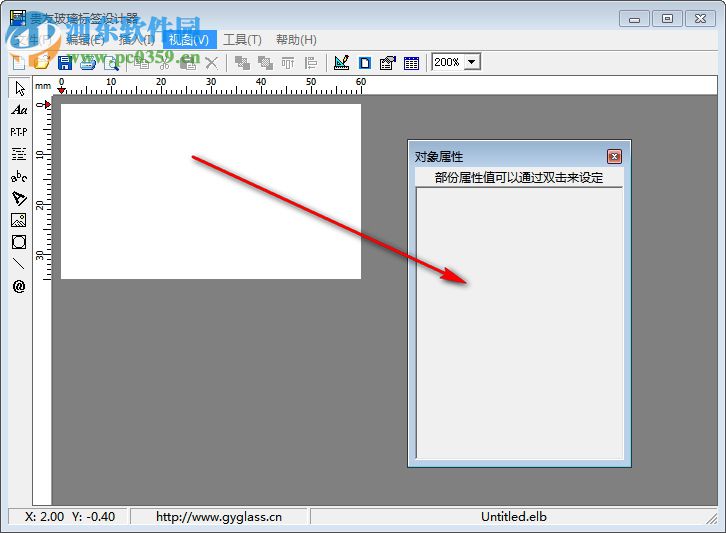The height and width of the screenshot is (533, 726).
Task: Maximize the label designer window
Action: coord(667,19)
